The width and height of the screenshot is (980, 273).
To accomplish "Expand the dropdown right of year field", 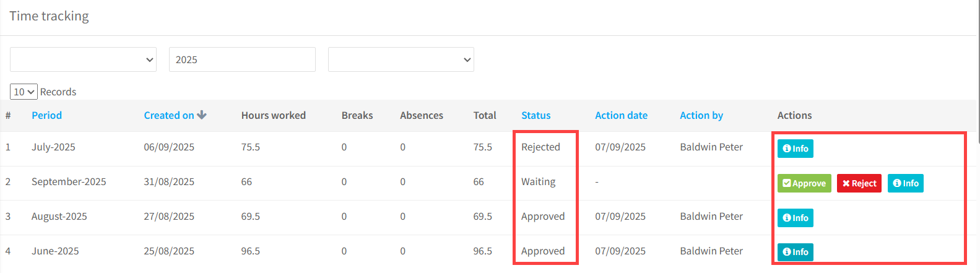I will tap(401, 59).
